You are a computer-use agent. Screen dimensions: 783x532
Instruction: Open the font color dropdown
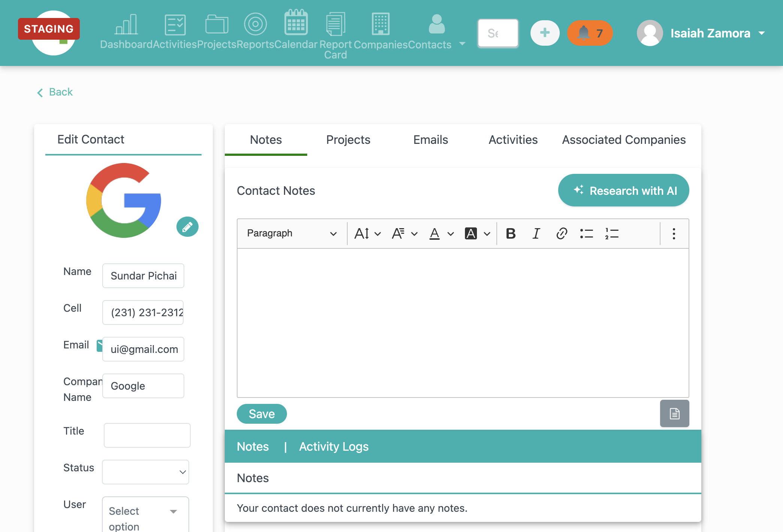coord(441,233)
